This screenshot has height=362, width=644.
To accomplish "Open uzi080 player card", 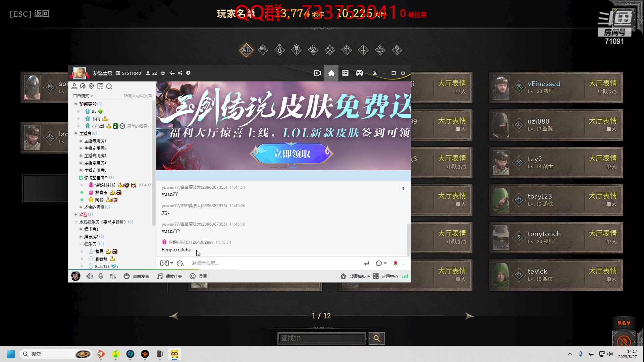I will pyautogui.click(x=556, y=125).
